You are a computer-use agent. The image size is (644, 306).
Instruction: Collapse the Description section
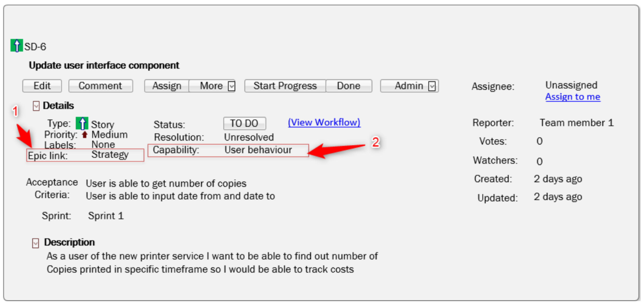tap(35, 243)
